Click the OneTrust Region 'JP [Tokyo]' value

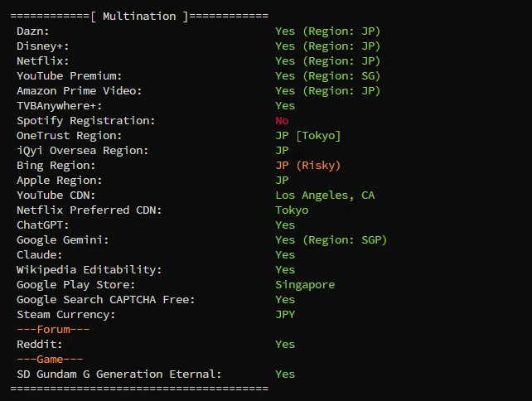(x=308, y=135)
